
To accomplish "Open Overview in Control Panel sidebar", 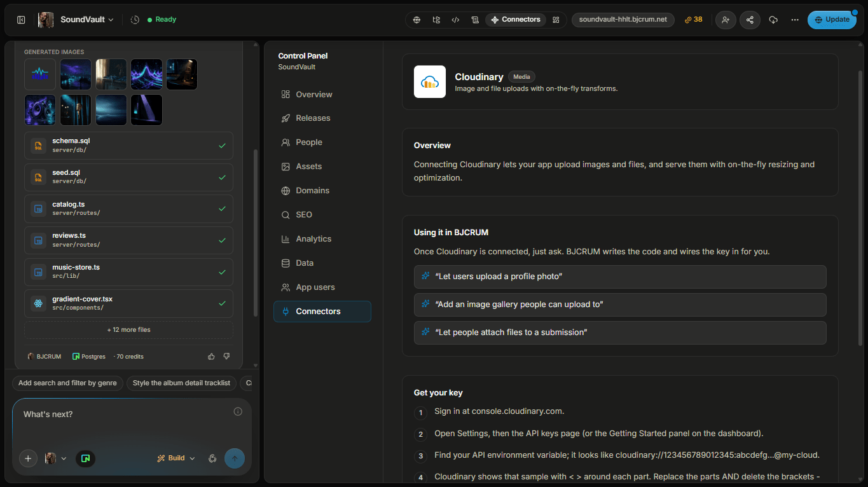I will click(322, 94).
